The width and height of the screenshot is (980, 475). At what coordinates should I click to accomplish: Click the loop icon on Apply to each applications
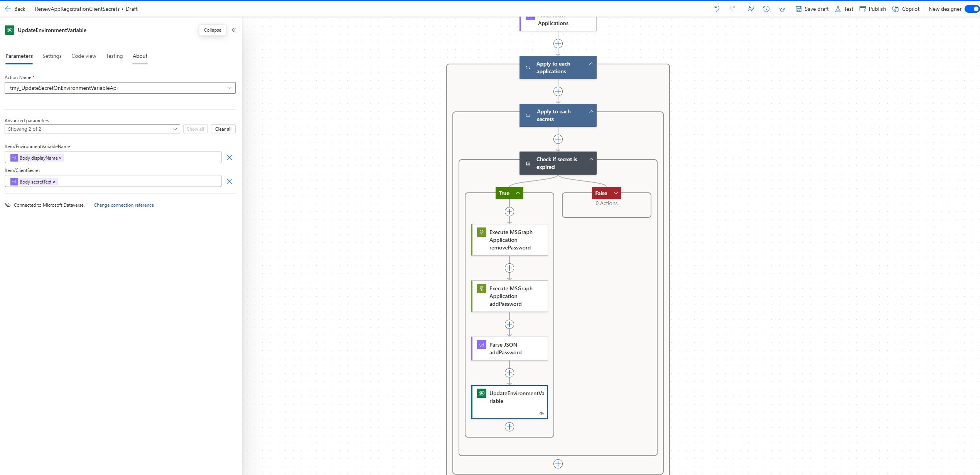tap(528, 67)
